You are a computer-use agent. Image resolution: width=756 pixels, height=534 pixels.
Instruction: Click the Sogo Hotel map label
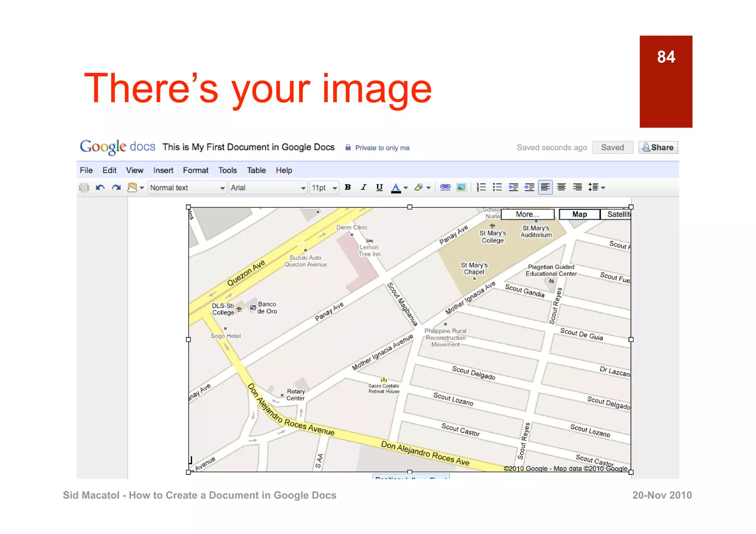click(x=226, y=336)
